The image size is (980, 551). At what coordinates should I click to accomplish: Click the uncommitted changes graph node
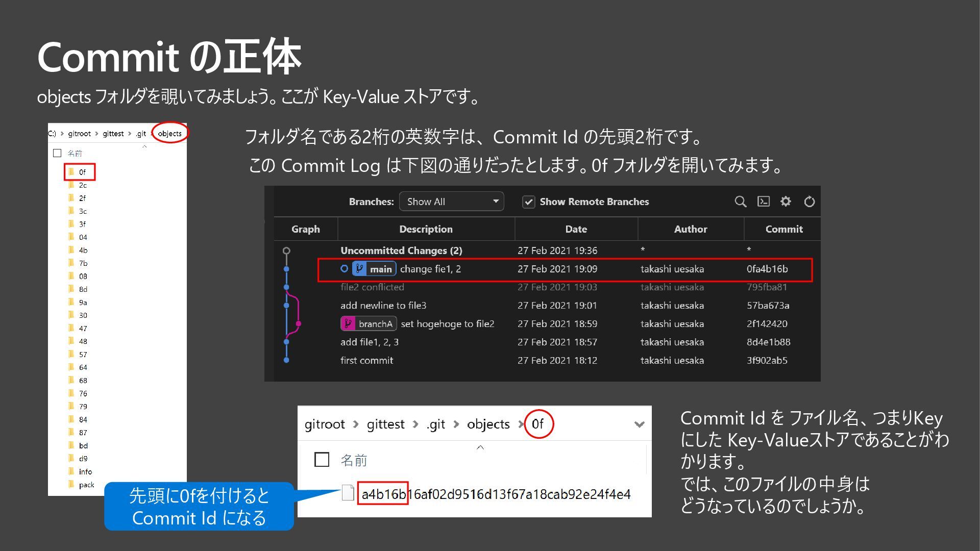(x=286, y=251)
